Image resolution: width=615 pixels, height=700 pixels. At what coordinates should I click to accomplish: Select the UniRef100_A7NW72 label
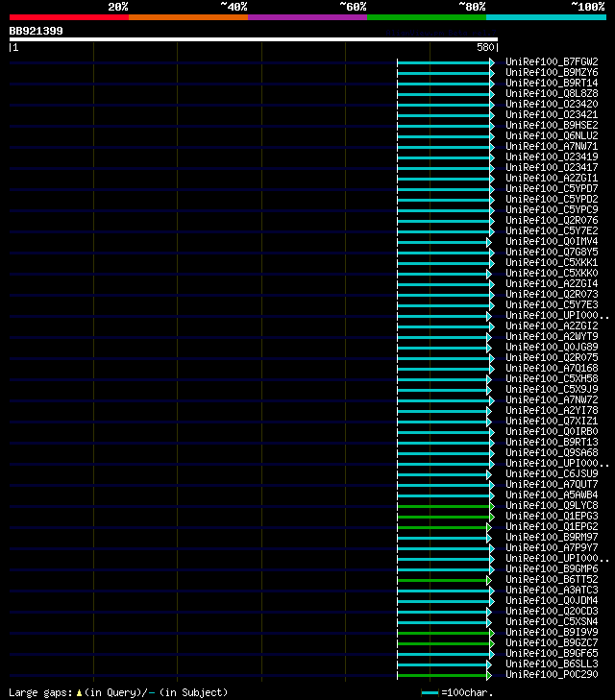pyautogui.click(x=552, y=400)
